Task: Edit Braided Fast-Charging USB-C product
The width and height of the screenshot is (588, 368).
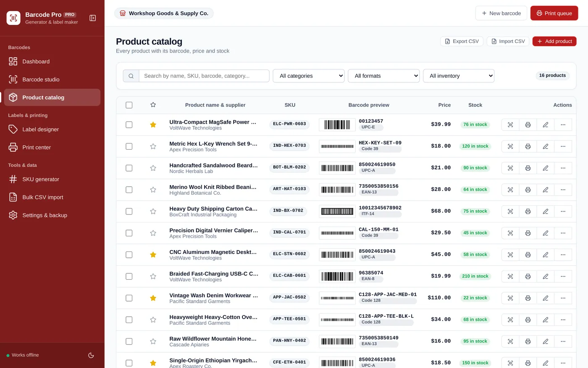Action: (x=546, y=276)
